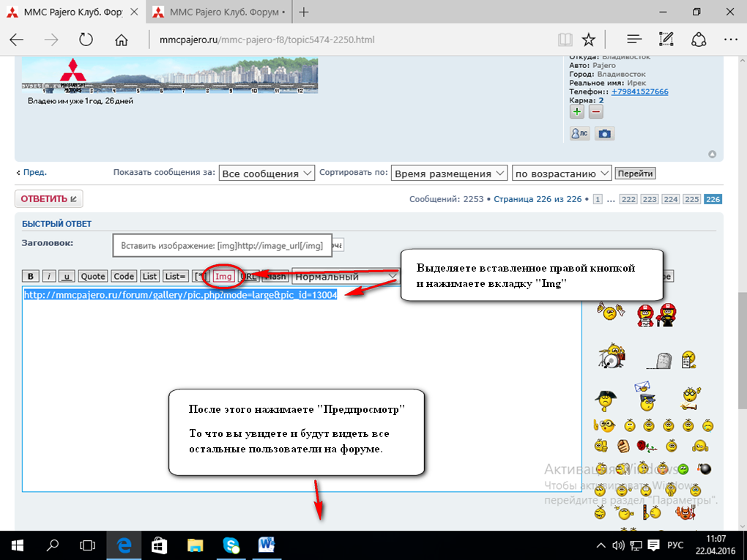Image resolution: width=747 pixels, height=560 pixels.
Task: Open private message via ЛС icon
Action: [580, 133]
